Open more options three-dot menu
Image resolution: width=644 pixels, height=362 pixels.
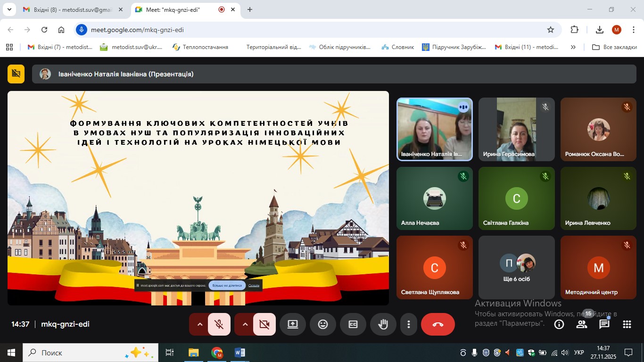409,324
